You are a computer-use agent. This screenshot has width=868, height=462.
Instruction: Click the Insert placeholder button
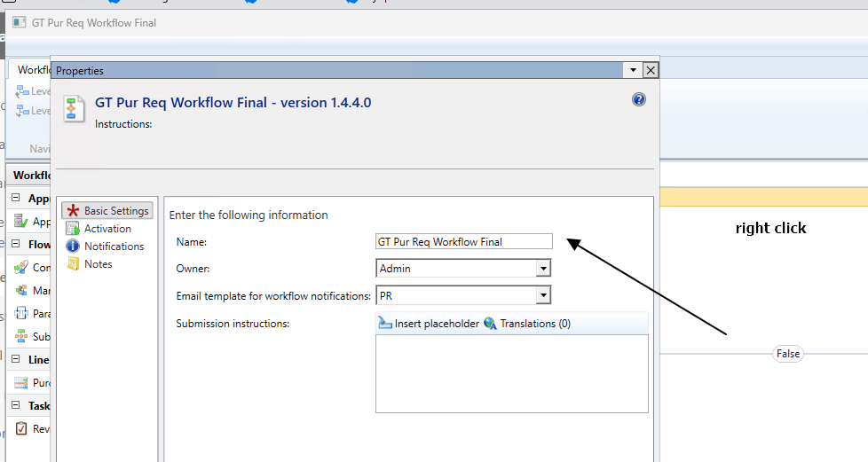430,324
